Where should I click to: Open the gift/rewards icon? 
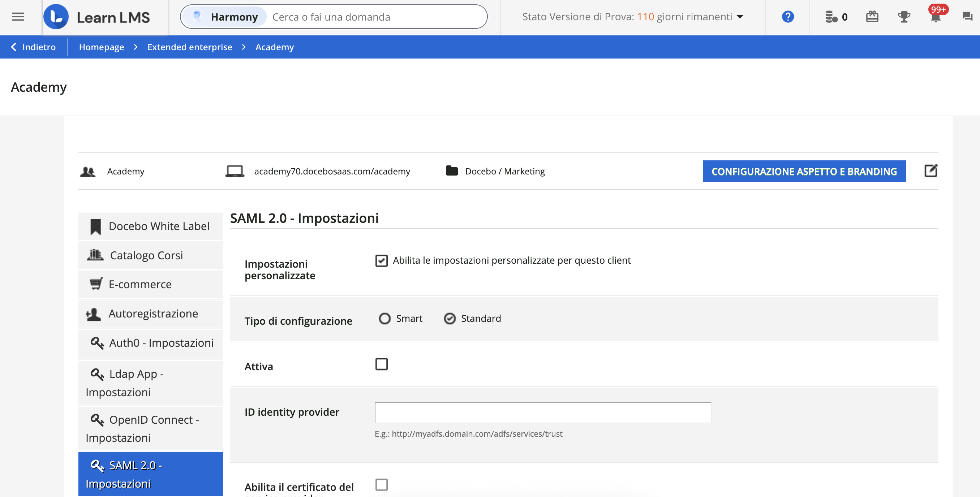(x=873, y=17)
